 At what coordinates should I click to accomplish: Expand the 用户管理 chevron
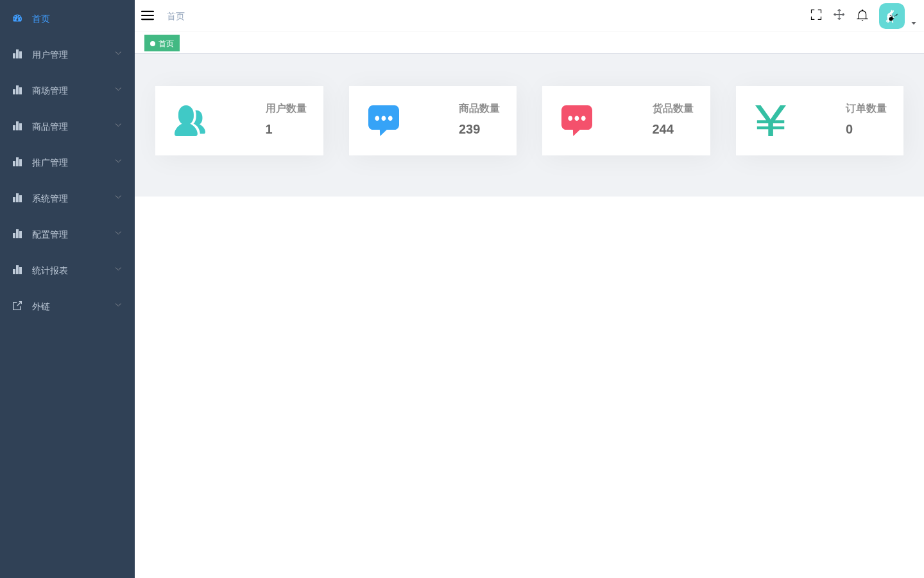[118, 53]
